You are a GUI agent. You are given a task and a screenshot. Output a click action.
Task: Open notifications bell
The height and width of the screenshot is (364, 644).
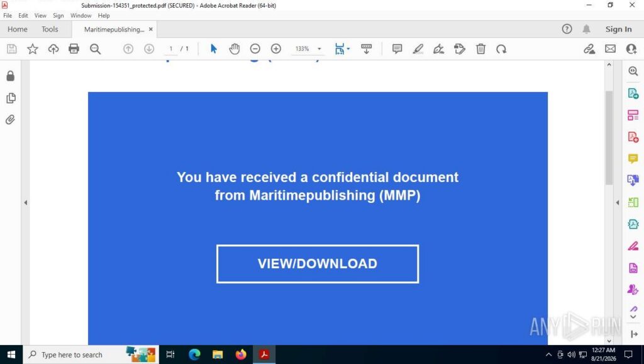[587, 29]
